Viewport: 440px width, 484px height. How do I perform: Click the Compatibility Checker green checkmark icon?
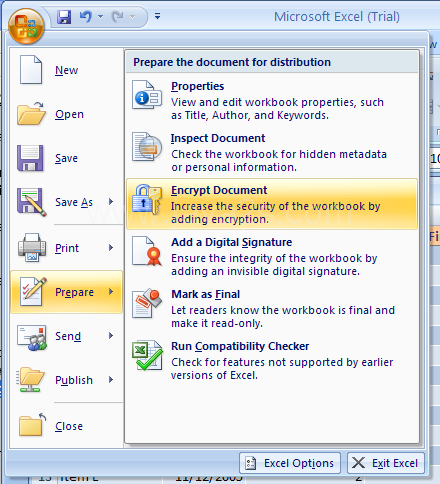pos(147,355)
